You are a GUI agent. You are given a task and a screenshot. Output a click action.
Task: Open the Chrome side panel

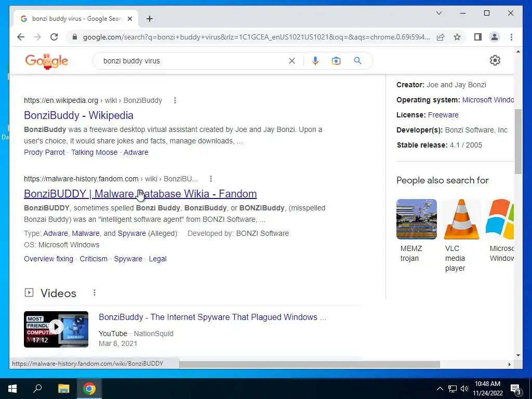pyautogui.click(x=478, y=37)
